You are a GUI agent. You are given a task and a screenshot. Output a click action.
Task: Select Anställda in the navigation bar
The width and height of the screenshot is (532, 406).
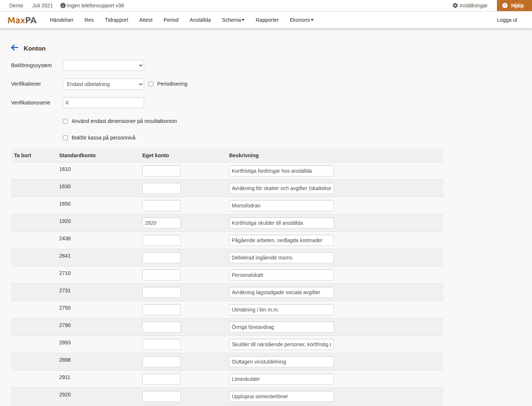[200, 20]
